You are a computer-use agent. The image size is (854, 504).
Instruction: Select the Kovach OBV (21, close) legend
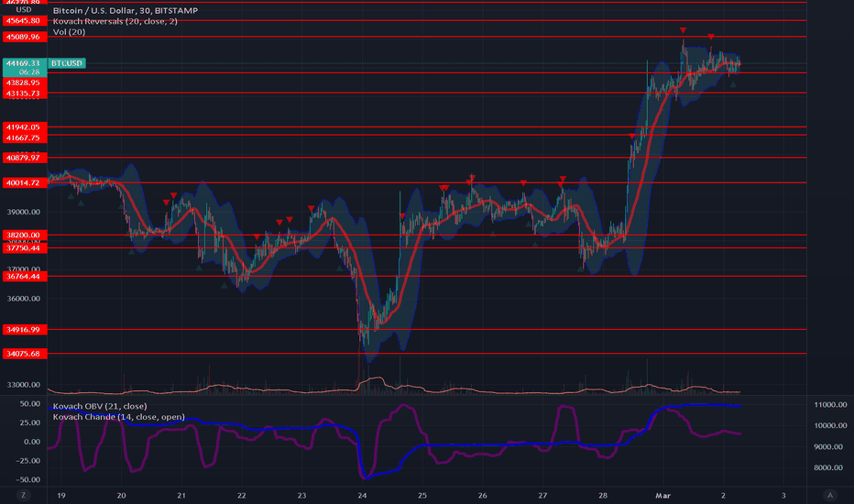coord(100,406)
